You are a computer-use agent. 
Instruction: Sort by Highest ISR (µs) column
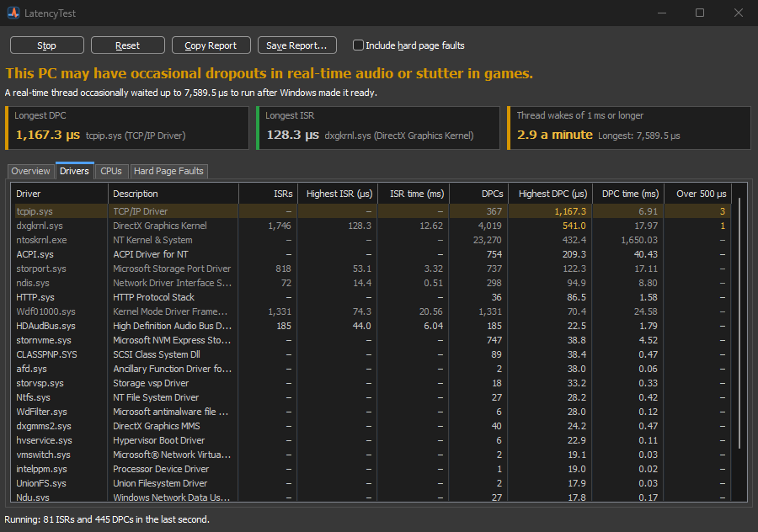pos(338,194)
